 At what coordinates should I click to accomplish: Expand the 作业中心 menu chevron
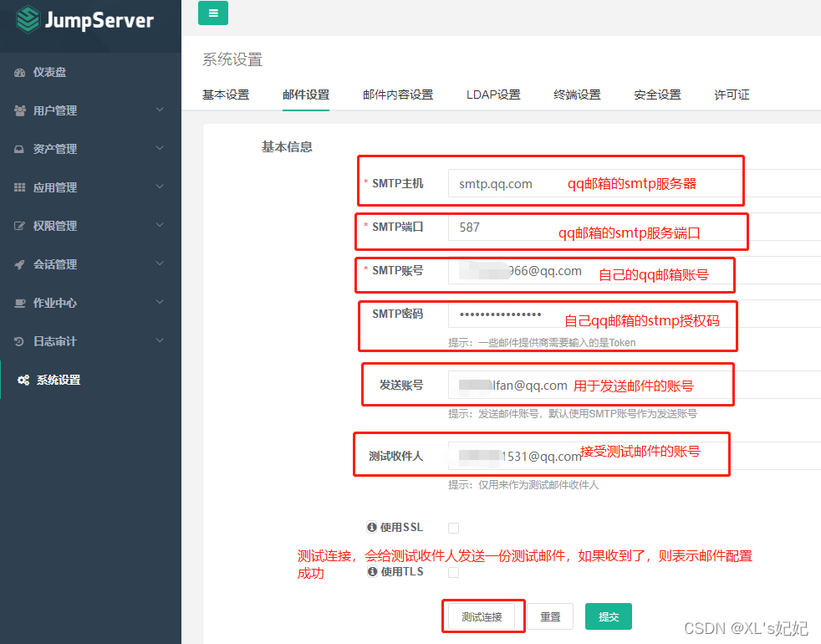(x=160, y=302)
